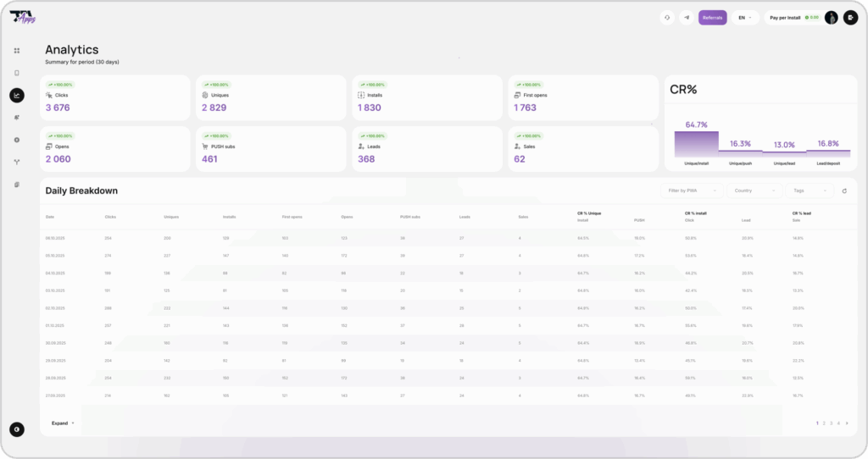Click the Unique/install bar in CR% chart

pyautogui.click(x=697, y=144)
